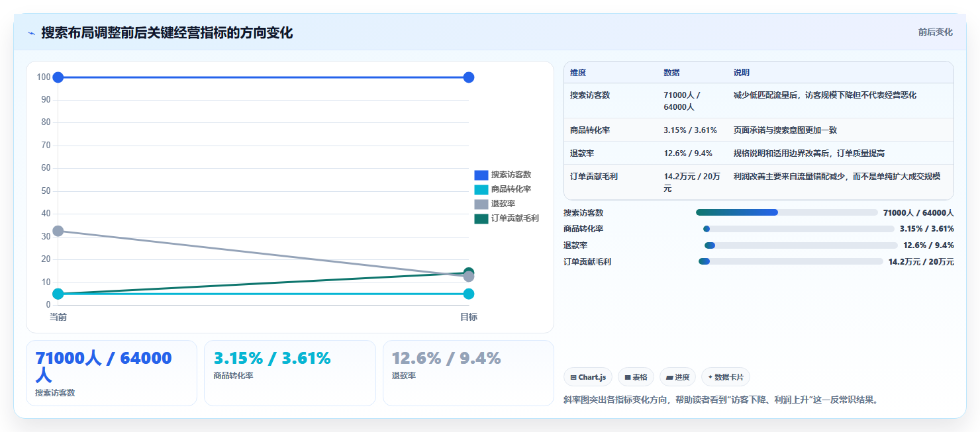
Task: Click the 商品转化率 legend label
Action: pyautogui.click(x=511, y=189)
